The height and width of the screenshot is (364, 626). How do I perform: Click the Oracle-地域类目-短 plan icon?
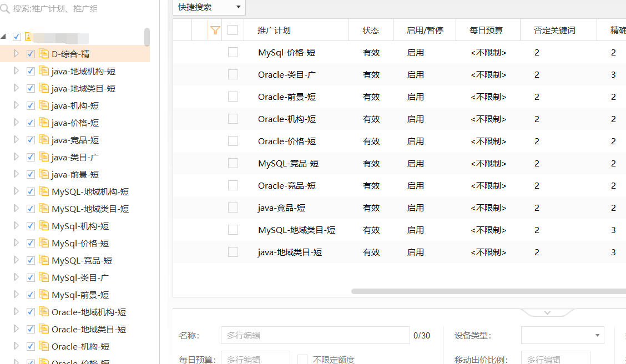44,328
